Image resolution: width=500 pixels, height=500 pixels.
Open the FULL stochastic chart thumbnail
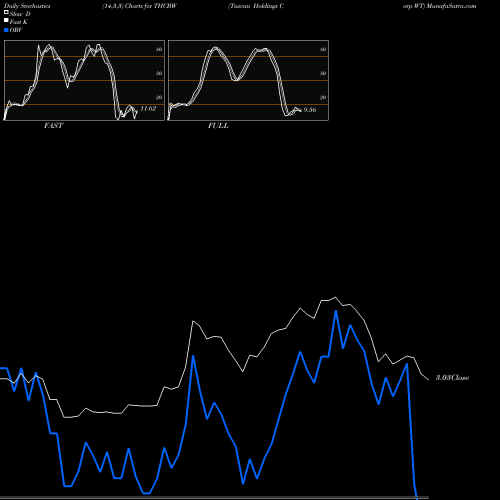(x=248, y=80)
